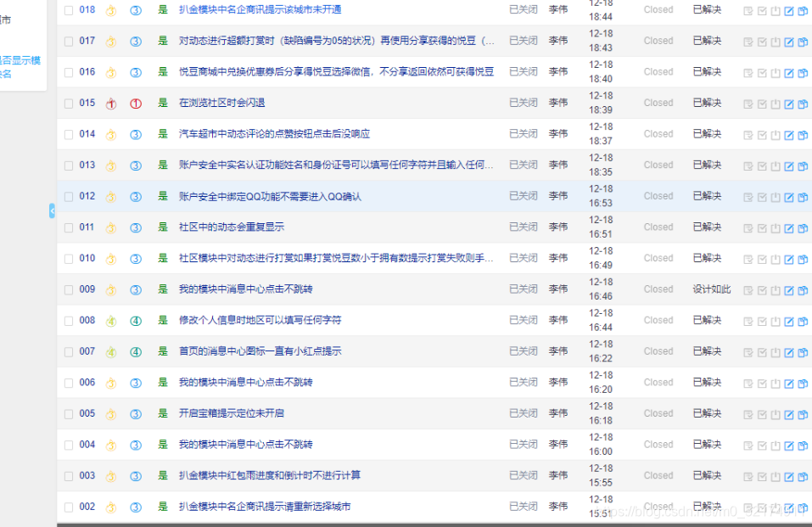Tick the checkbox for bug 018
Viewport: 812px width, 527px height.
pyautogui.click(x=69, y=10)
